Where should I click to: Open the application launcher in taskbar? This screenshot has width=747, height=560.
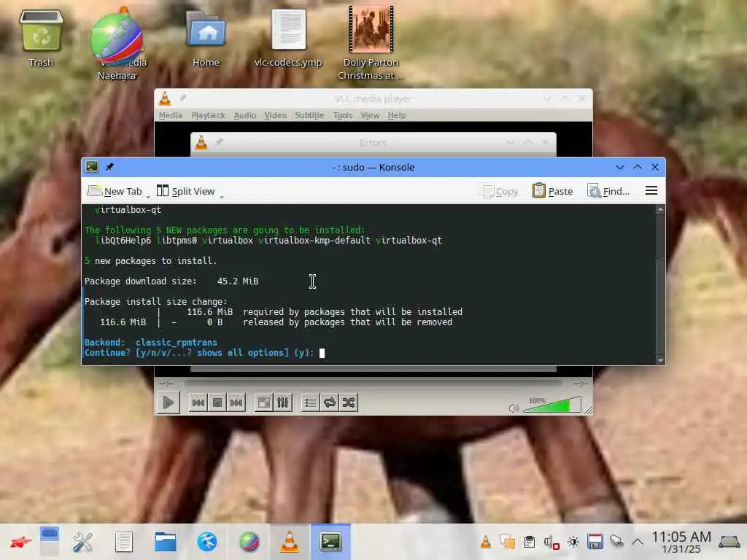tap(20, 542)
